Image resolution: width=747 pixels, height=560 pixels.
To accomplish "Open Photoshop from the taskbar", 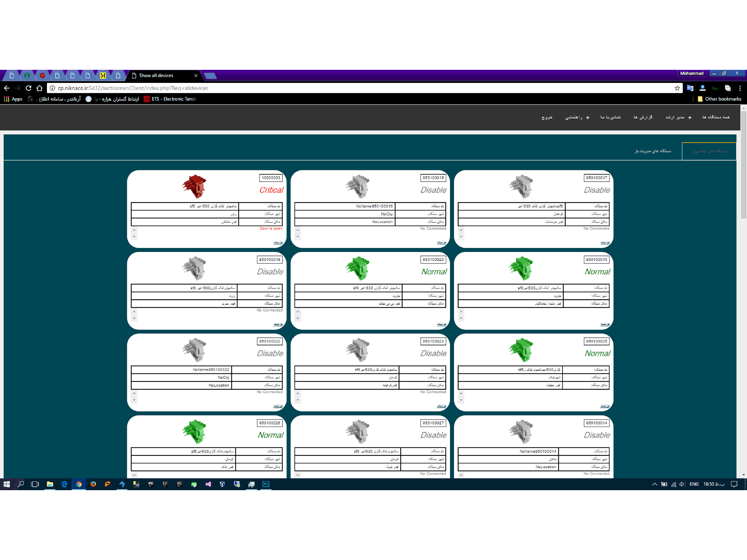I will (x=266, y=484).
